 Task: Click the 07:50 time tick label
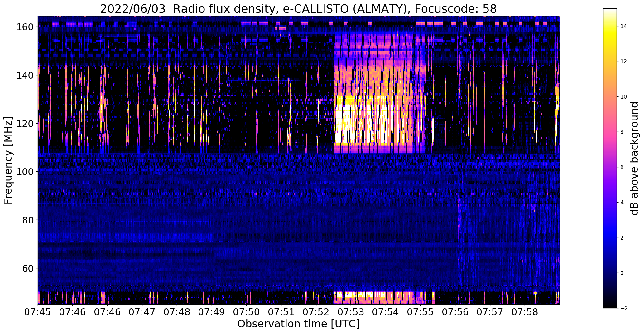pos(247,312)
